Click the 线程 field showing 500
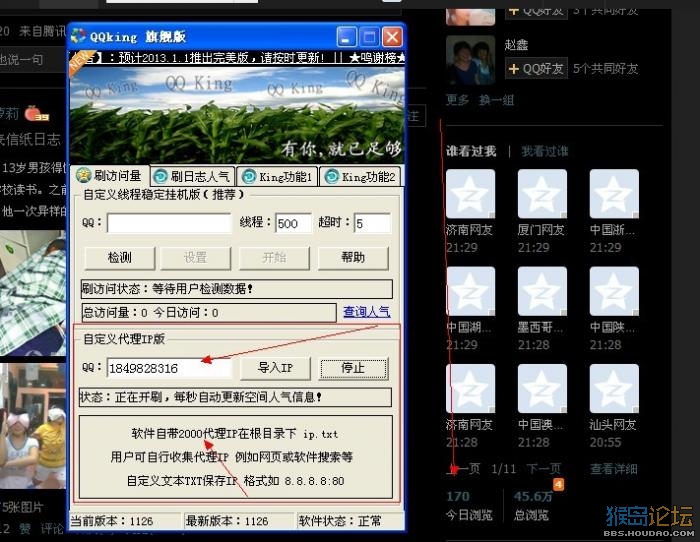This screenshot has width=700, height=542. pos(293,223)
